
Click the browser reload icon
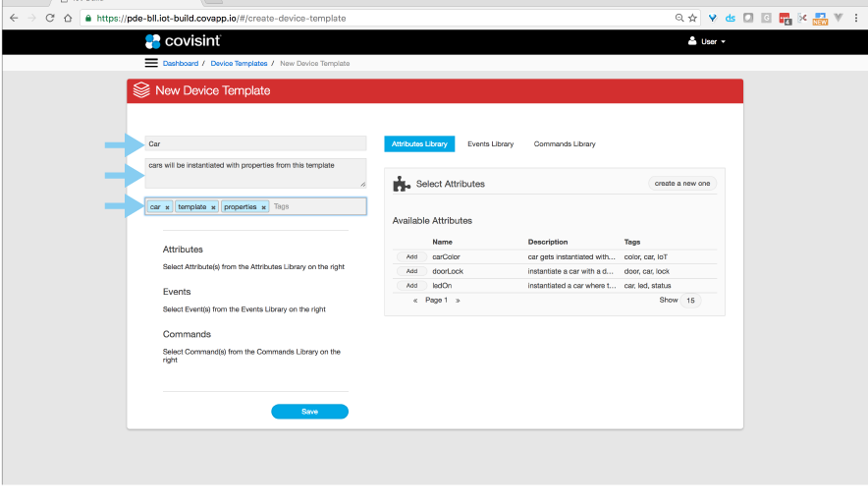point(49,18)
